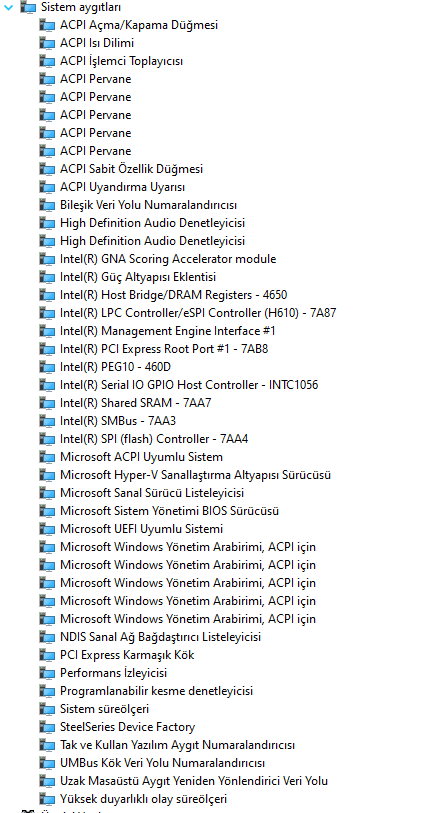Select ACPI Uyandırma Uyarısı device
Image resolution: width=428 pixels, height=813 pixels.
coord(122,187)
